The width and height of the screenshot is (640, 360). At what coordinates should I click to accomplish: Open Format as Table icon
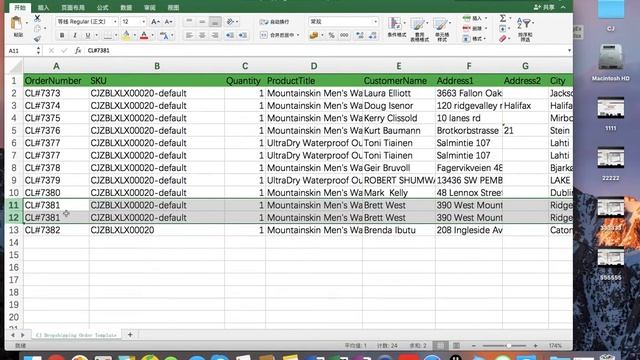[418, 24]
